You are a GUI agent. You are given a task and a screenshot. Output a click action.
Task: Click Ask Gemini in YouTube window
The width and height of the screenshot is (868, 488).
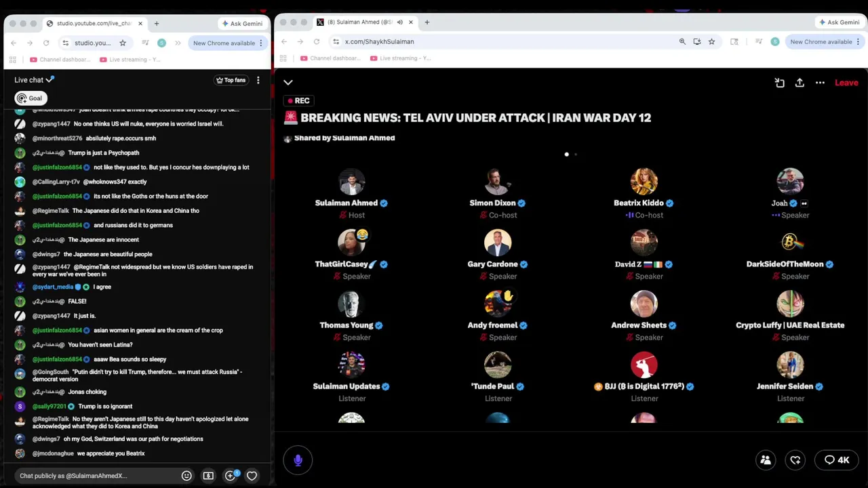241,23
